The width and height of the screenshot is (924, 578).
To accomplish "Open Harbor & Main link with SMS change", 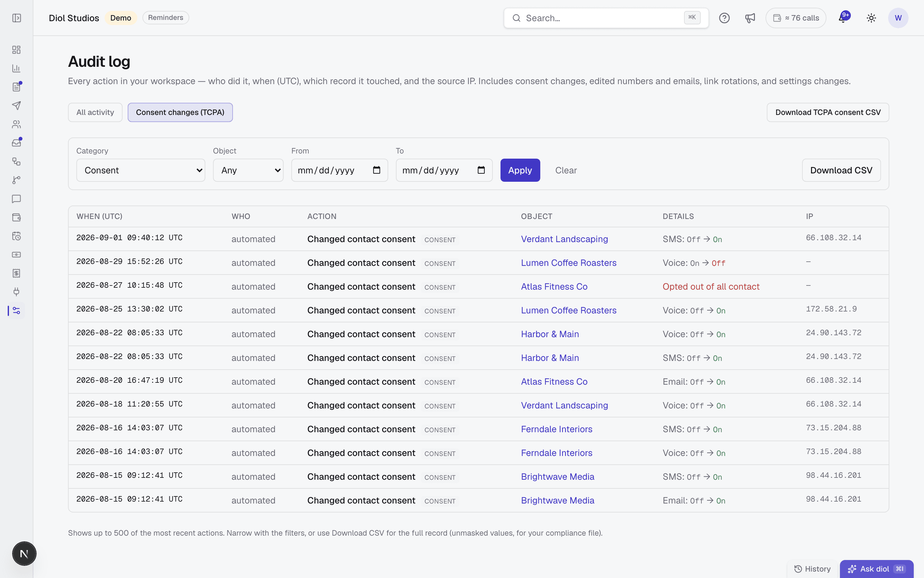I will pos(550,358).
